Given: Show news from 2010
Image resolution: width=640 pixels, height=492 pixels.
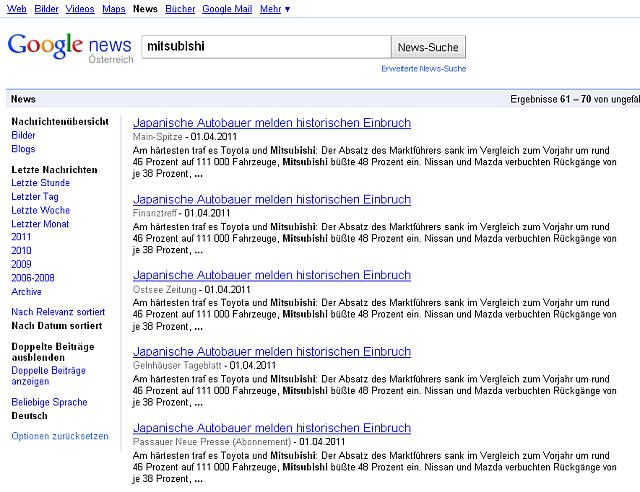Looking at the screenshot, I should pos(21,251).
